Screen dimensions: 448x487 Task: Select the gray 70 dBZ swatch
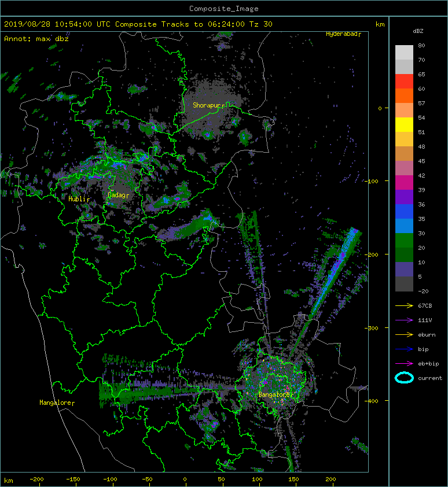point(404,67)
